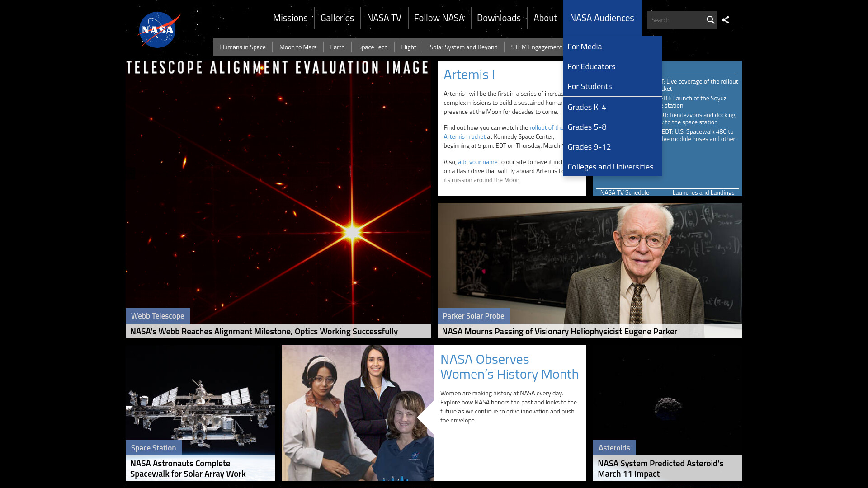Viewport: 868px width, 488px height.
Task: Follow the add your name link
Action: click(477, 162)
